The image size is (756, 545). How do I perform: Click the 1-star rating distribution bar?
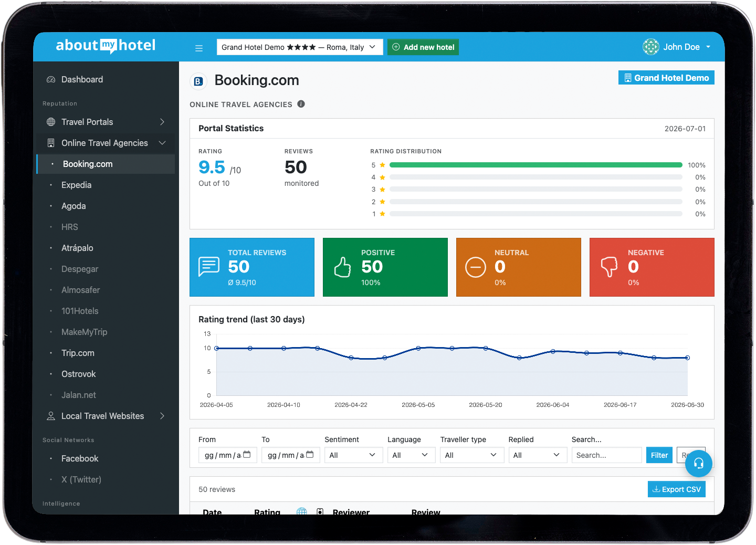coord(536,214)
